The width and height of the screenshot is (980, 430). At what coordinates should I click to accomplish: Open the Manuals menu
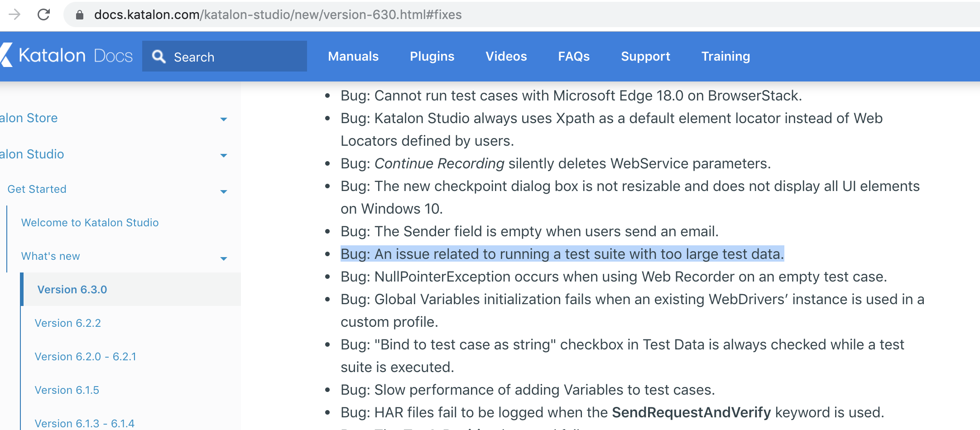point(353,56)
